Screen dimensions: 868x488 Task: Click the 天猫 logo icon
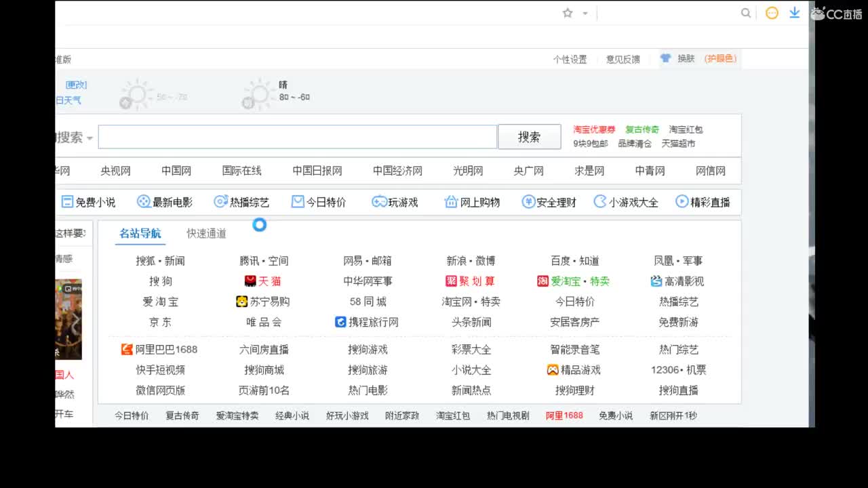(250, 281)
